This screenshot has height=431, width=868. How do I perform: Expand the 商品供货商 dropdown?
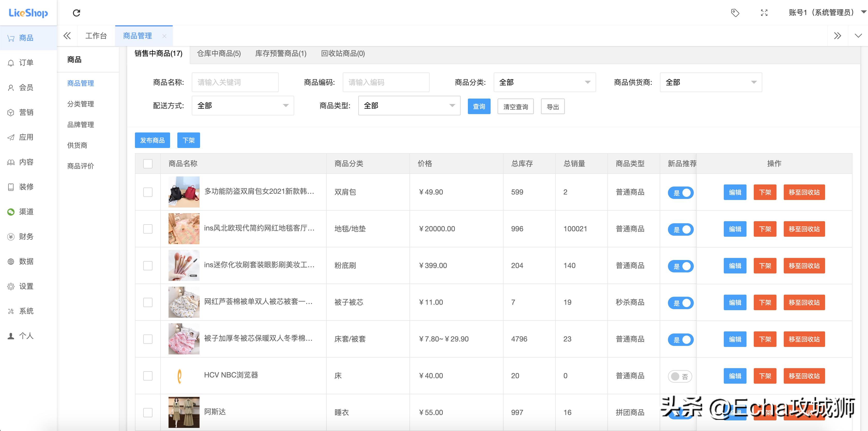pos(711,82)
